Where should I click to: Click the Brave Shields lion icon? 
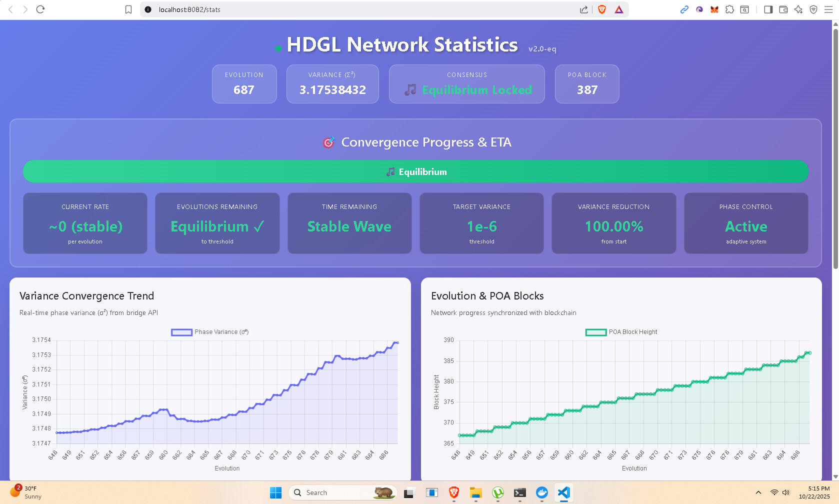[x=602, y=9]
